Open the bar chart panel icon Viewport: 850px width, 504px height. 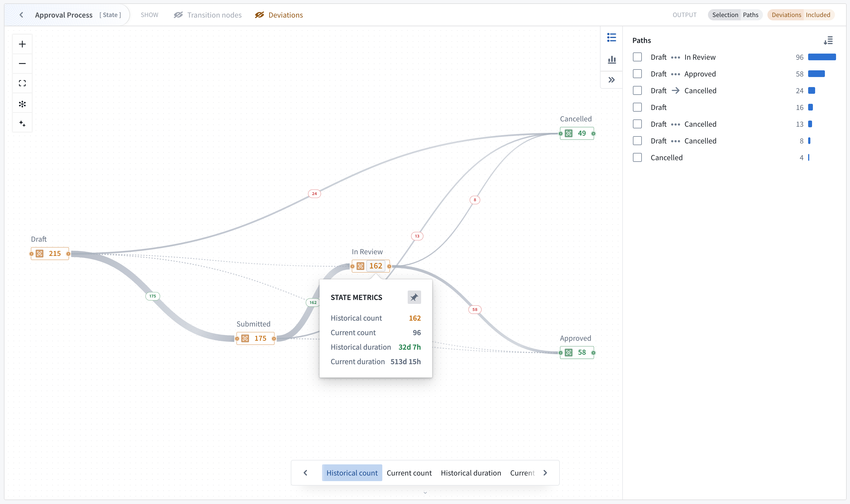[612, 59]
